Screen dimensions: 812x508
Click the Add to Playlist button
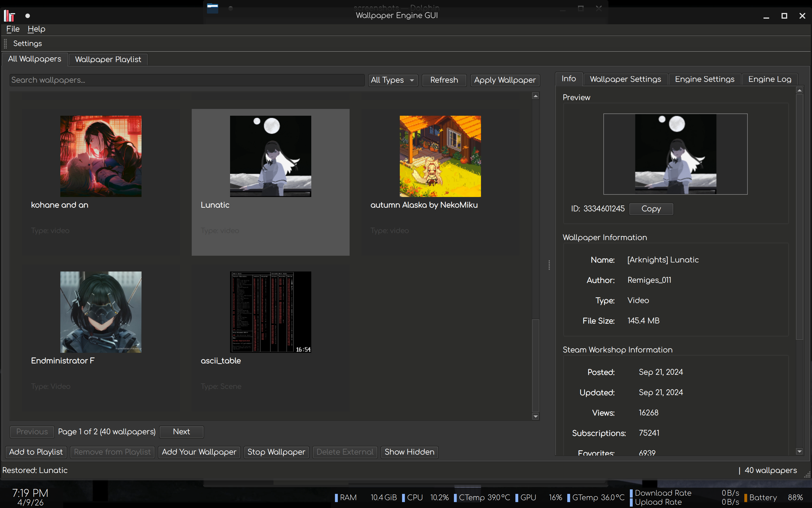[x=36, y=452]
